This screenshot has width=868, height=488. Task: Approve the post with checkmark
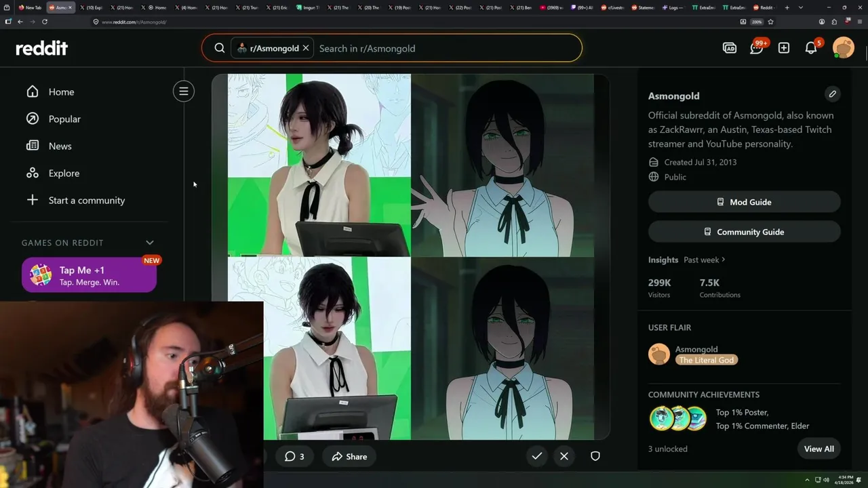pyautogui.click(x=536, y=456)
